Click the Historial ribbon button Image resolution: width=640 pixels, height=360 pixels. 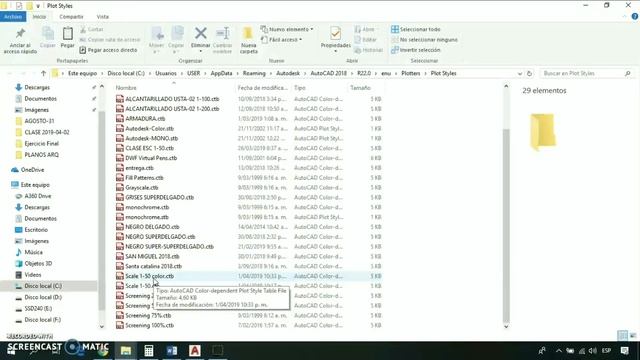369,50
